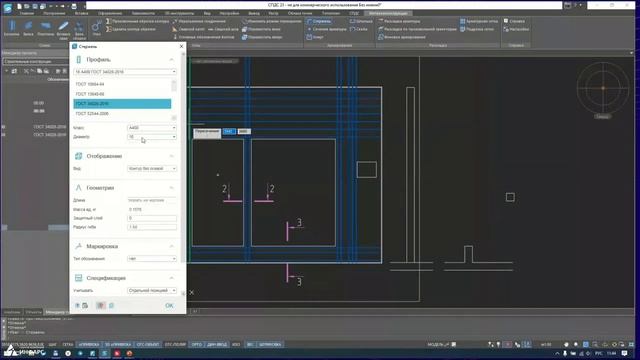Open the profile combo box at the dialog top

click(125, 72)
